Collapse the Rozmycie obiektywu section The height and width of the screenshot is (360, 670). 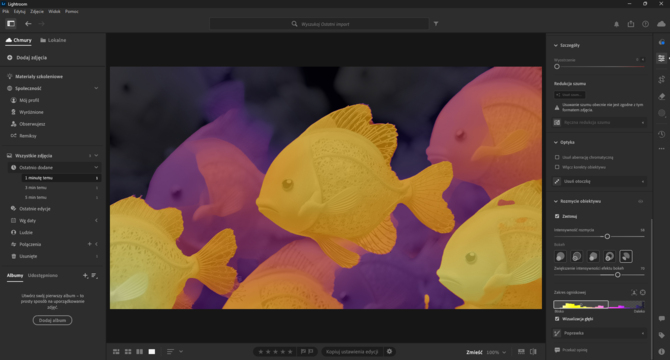(555, 201)
